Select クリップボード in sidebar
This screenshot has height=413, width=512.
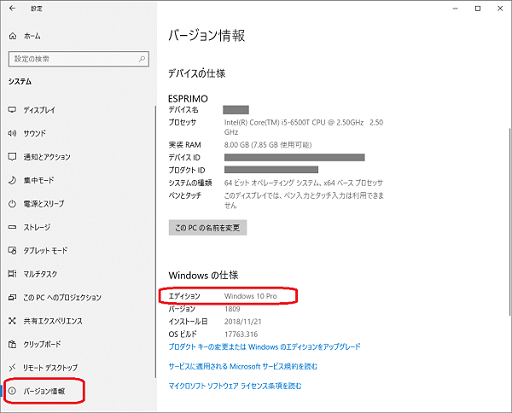pyautogui.click(x=42, y=344)
